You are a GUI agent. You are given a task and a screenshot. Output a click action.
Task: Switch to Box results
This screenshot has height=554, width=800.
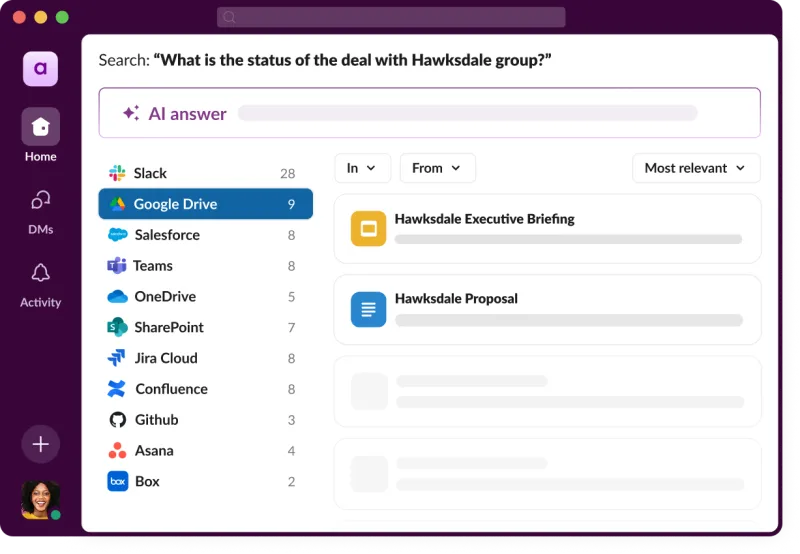(205, 481)
